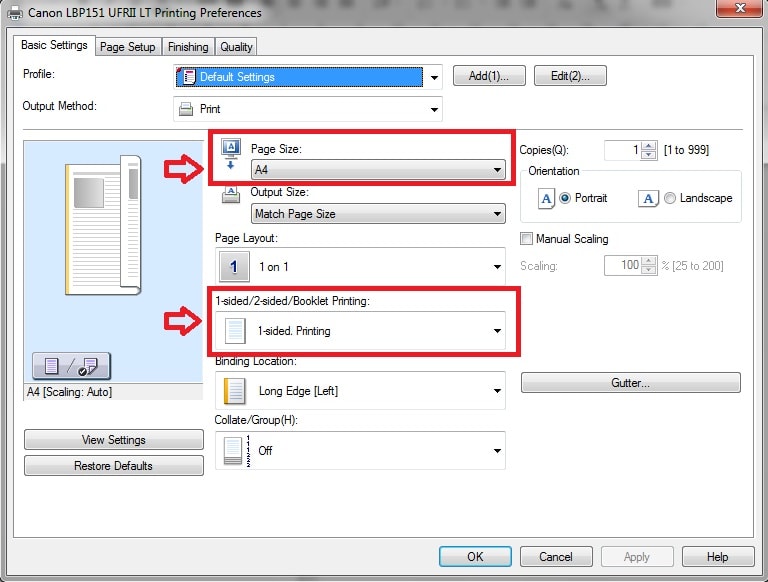Screen dimensions: 768x582
Task: Click the preview settings toggle icon button
Action: pos(72,366)
